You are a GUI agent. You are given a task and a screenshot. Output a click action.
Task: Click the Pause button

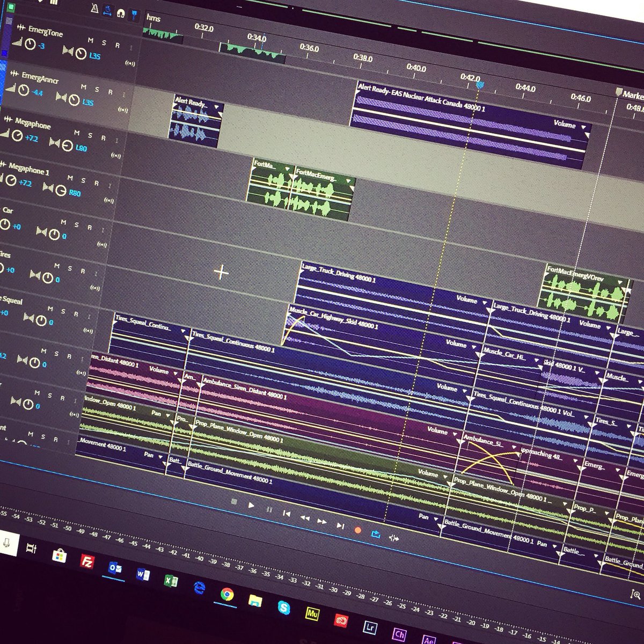(269, 509)
